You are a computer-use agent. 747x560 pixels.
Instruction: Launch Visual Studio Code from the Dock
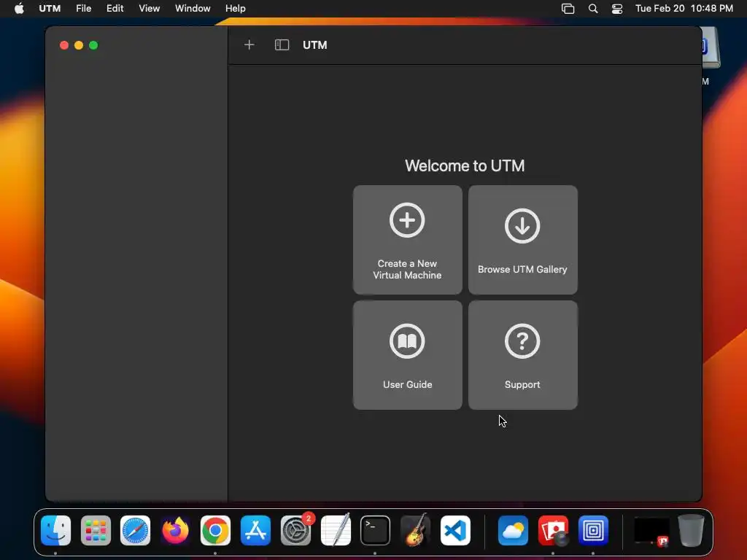pyautogui.click(x=455, y=531)
